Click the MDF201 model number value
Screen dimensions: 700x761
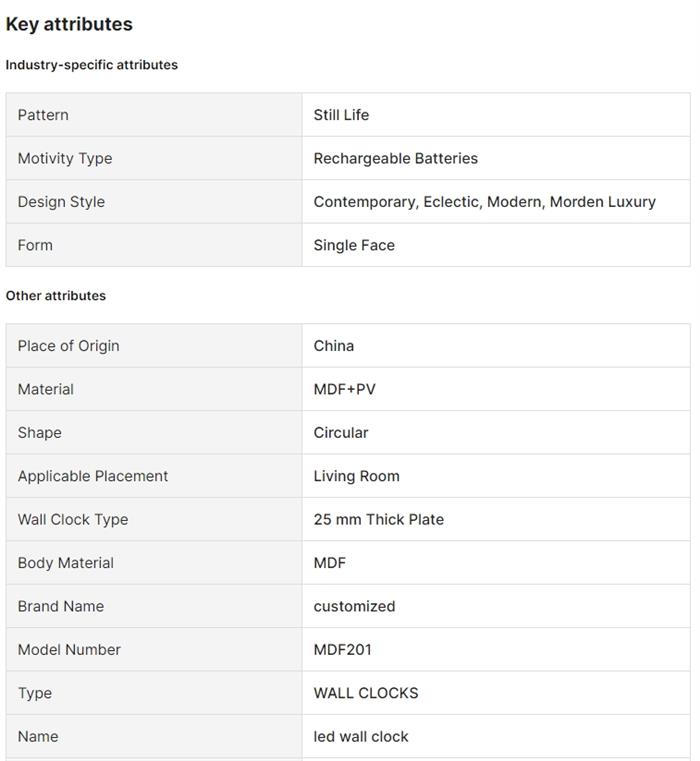pyautogui.click(x=342, y=650)
